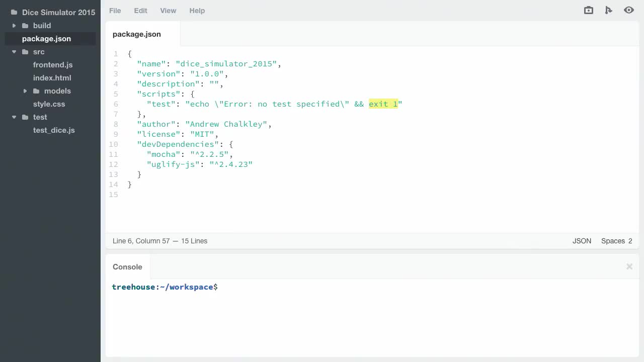
Task: Open the View menu
Action: coord(168,11)
